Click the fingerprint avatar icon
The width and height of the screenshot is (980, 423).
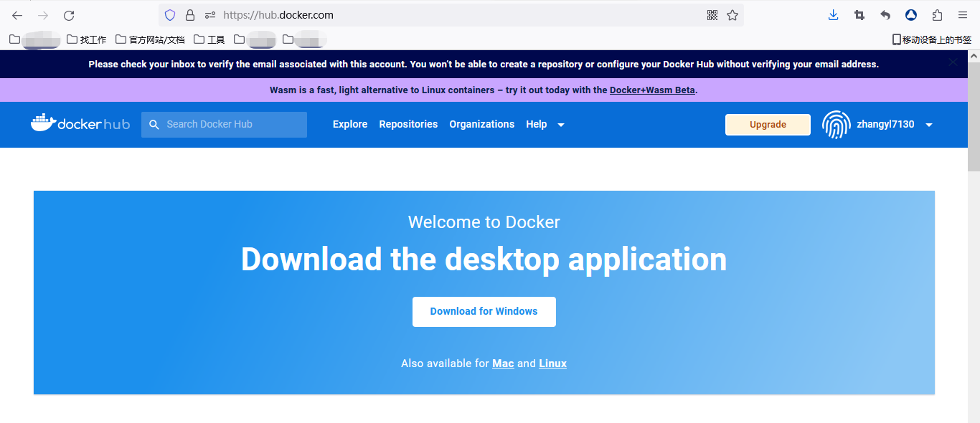[836, 125]
